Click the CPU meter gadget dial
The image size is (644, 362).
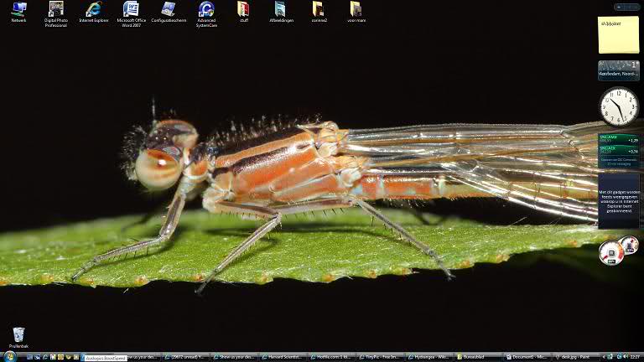[611, 252]
